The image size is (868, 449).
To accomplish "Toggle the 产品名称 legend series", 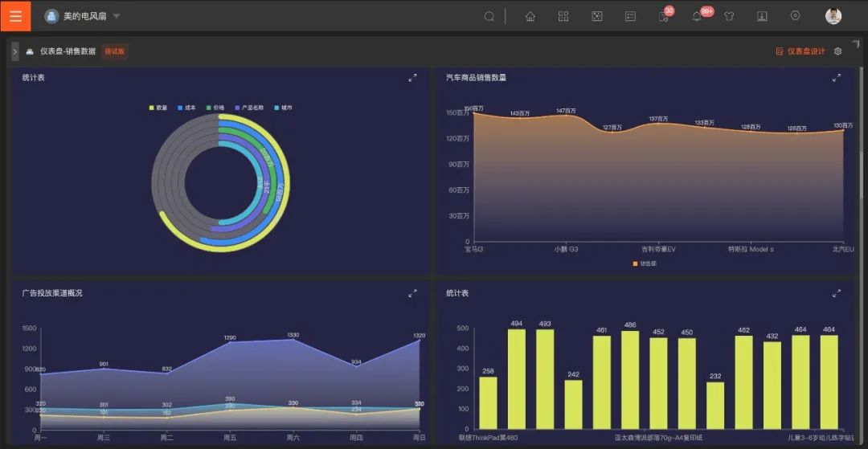I will (250, 108).
